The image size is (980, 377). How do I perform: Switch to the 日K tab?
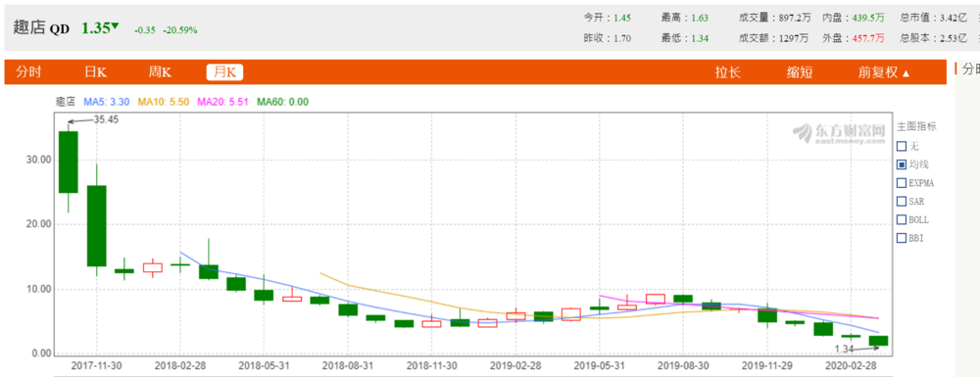coord(96,71)
